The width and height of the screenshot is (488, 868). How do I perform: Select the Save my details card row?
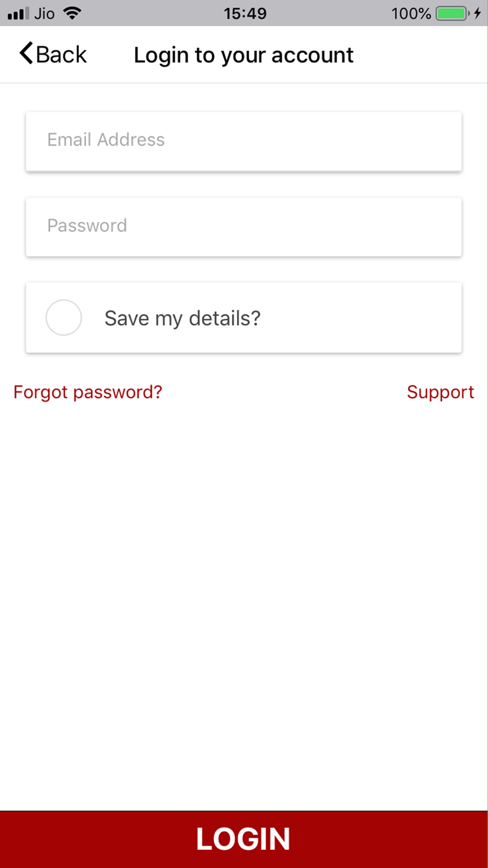point(244,317)
